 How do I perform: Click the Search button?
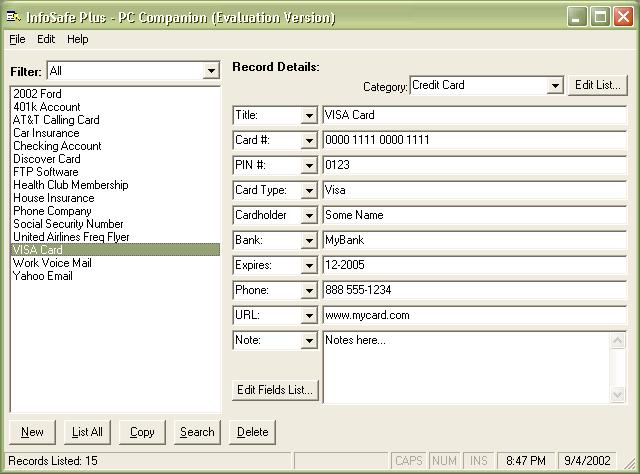pyautogui.click(x=197, y=432)
